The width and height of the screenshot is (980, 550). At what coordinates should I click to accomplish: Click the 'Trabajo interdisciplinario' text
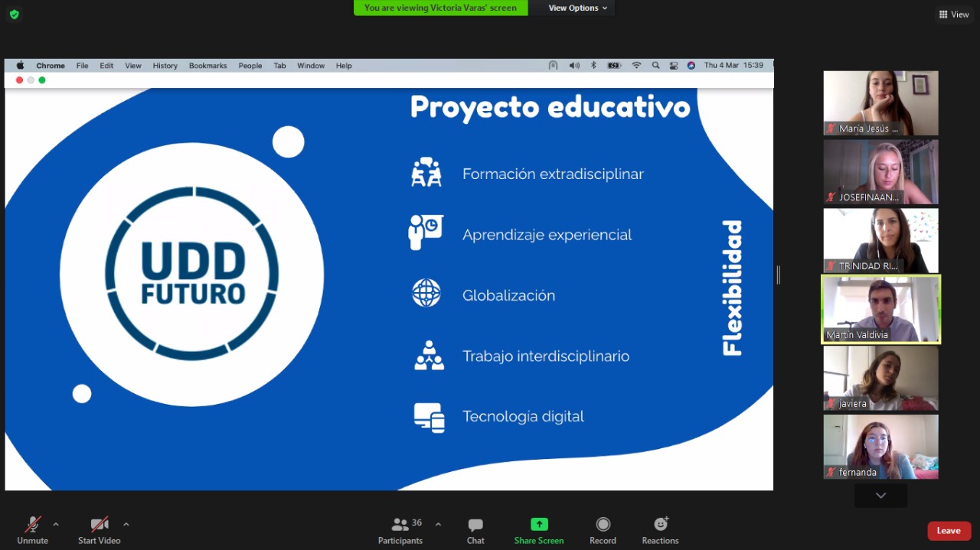(546, 356)
